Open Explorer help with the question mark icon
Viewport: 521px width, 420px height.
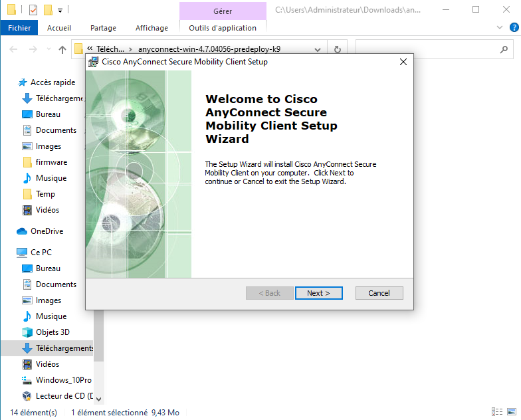point(513,28)
